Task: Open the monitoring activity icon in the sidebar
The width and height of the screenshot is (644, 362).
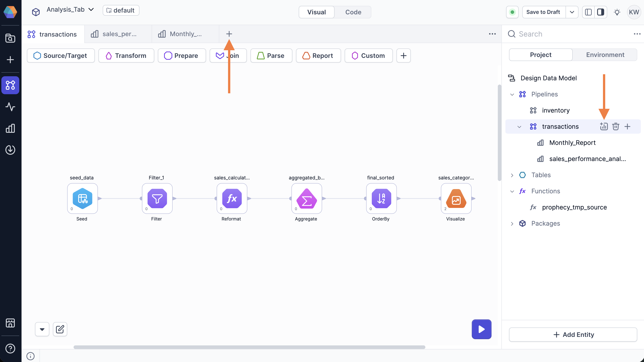Action: (10, 107)
